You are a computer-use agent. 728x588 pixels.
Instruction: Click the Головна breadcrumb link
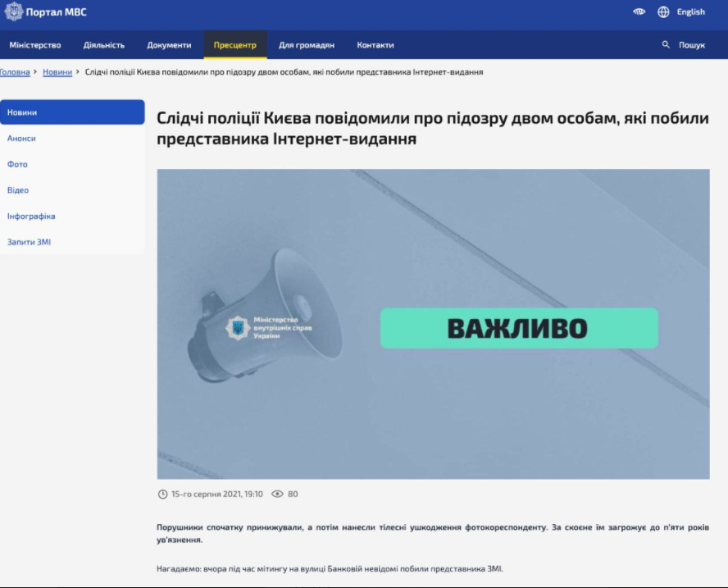point(15,72)
